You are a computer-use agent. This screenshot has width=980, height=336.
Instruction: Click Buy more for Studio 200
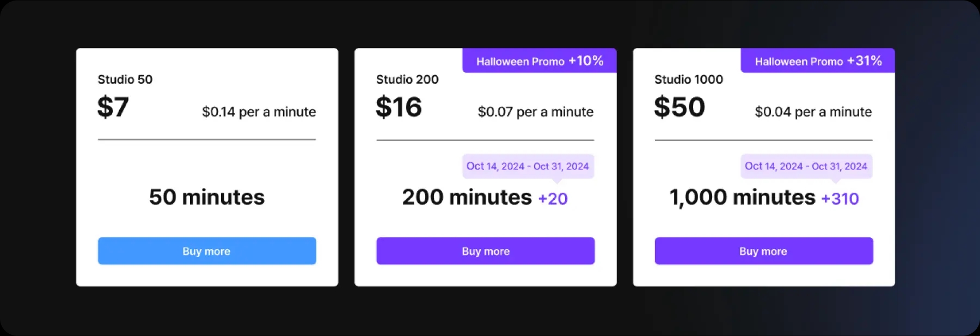point(485,251)
